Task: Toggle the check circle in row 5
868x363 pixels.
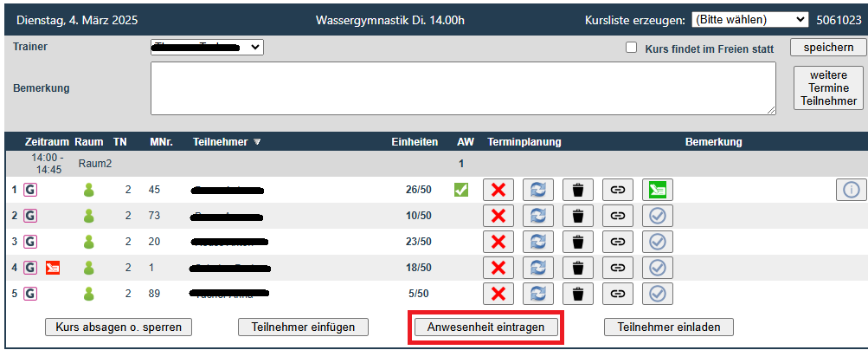Action: pos(658,294)
